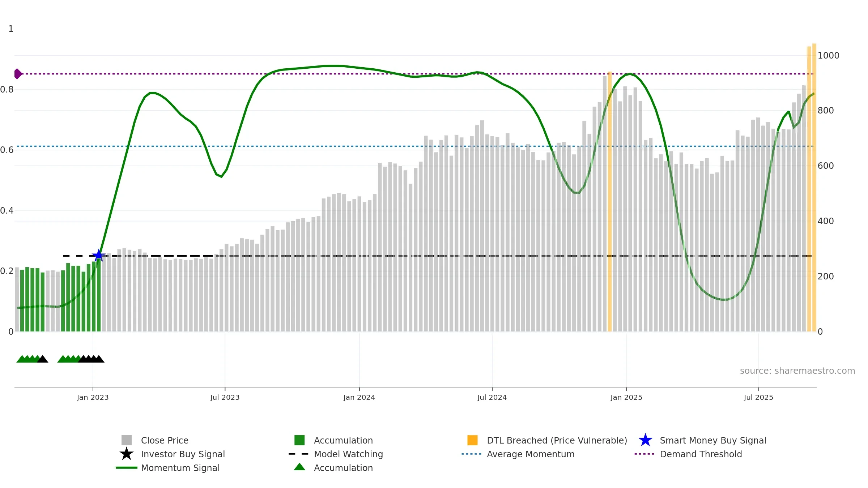Click the Jul 2025 x-axis tick label
868x488 pixels.
[x=758, y=397]
